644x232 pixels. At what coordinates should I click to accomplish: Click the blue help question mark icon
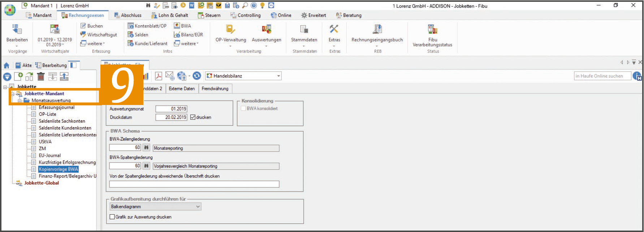pyautogui.click(x=254, y=5)
